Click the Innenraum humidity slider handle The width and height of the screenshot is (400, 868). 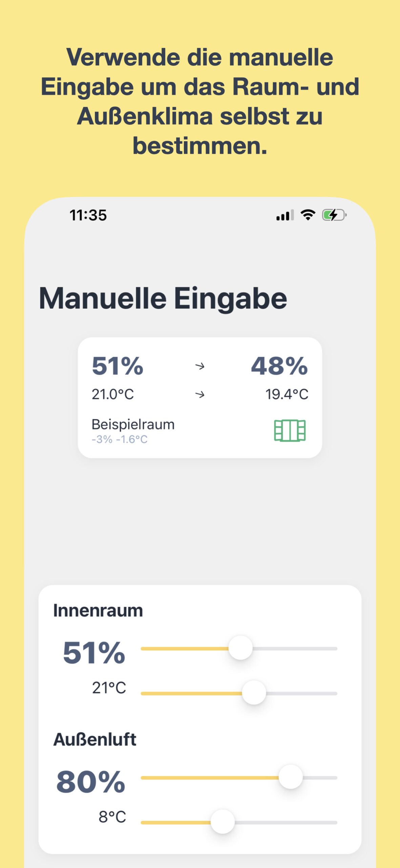pos(240,648)
